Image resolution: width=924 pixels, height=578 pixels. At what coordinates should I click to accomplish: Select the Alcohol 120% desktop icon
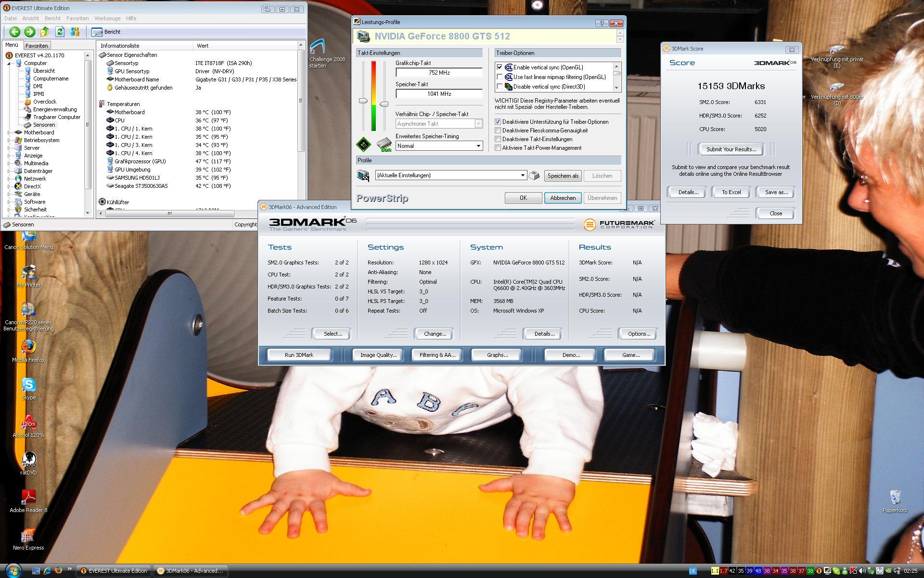(x=29, y=426)
